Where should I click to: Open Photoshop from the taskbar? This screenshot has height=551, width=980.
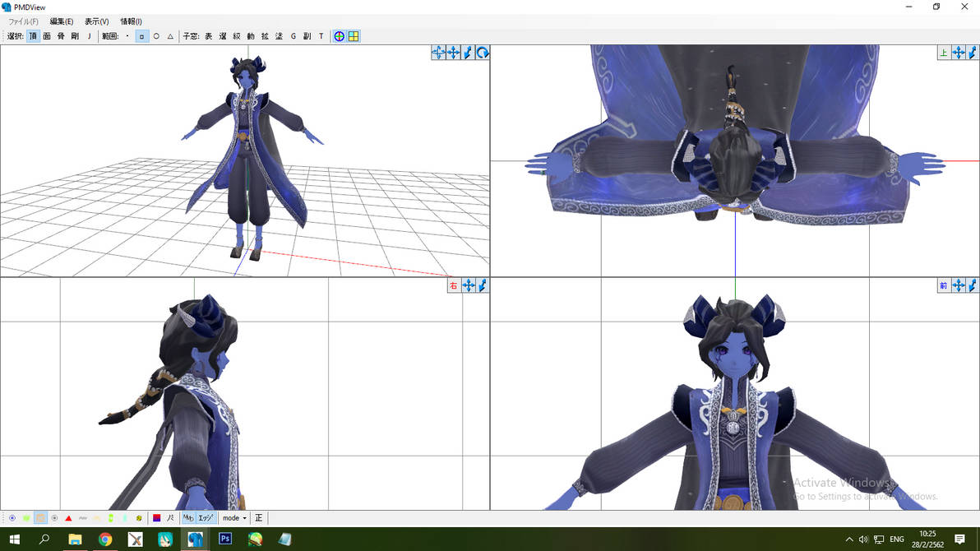tap(225, 539)
